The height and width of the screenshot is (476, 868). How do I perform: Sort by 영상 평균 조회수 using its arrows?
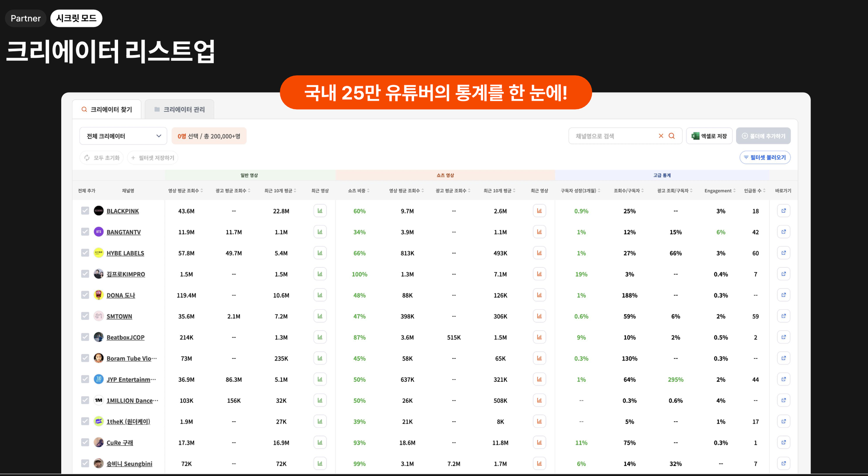(201, 190)
